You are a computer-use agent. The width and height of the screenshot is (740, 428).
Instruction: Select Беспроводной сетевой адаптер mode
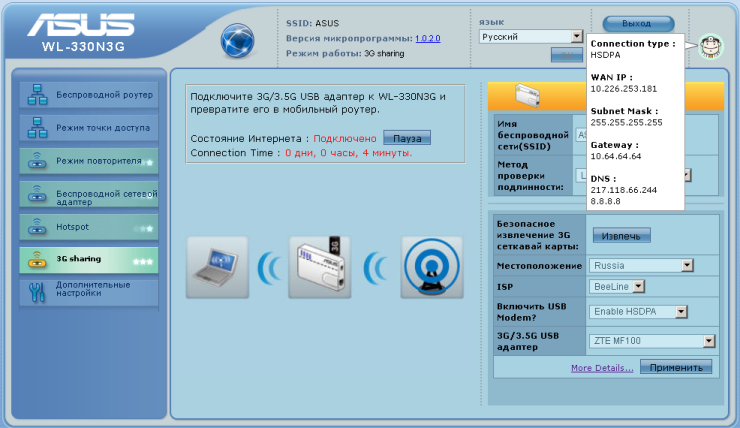(89, 194)
